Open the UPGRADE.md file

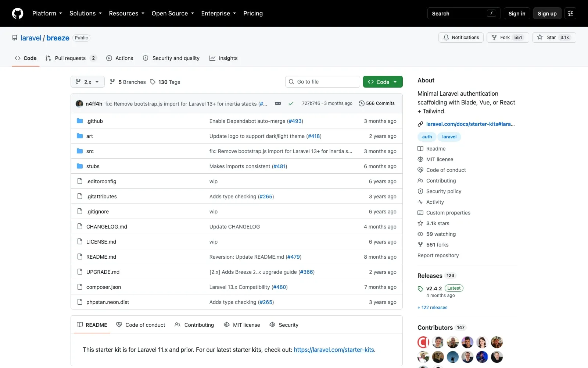(103, 272)
